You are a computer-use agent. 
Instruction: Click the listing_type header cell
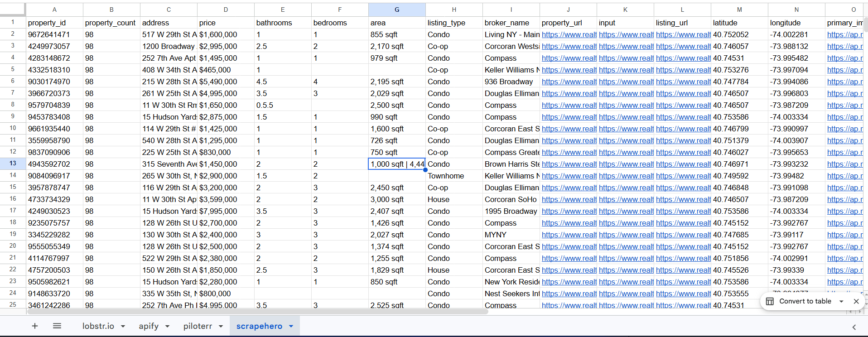click(454, 23)
